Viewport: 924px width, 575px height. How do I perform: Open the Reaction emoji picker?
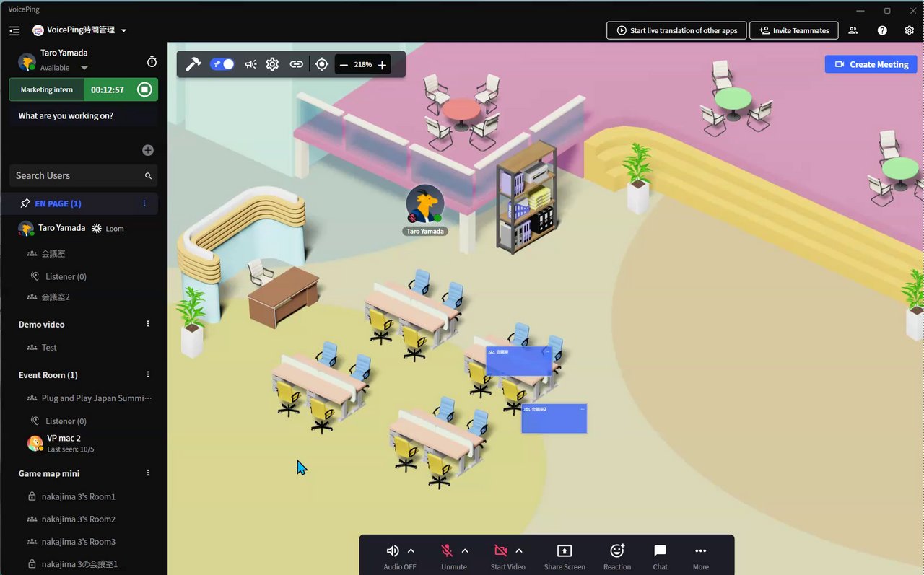pos(617,556)
